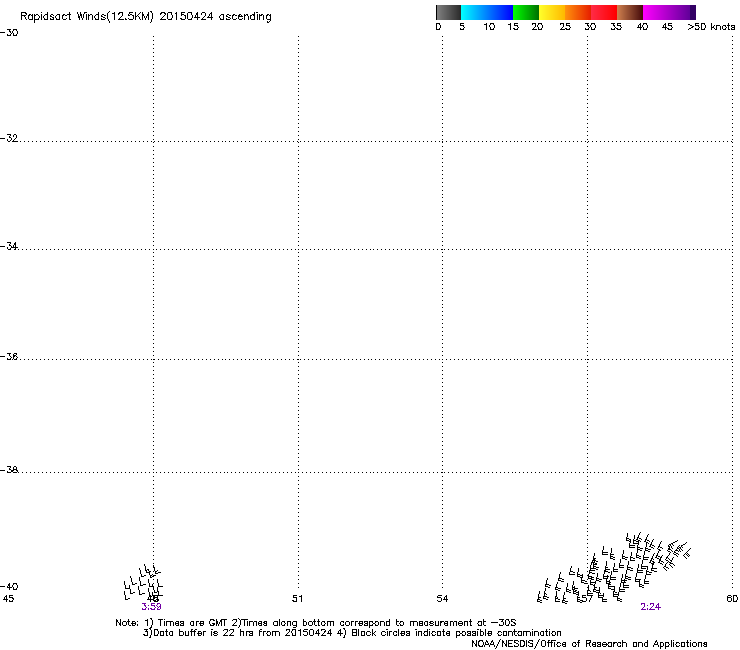
Task: Click the '10' label on the color scale
Action: [489, 27]
